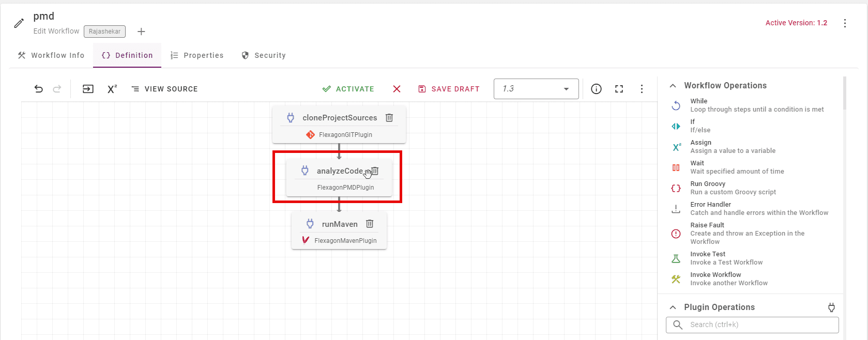Image resolution: width=868 pixels, height=340 pixels.
Task: Click the While loop icon
Action: click(x=676, y=105)
